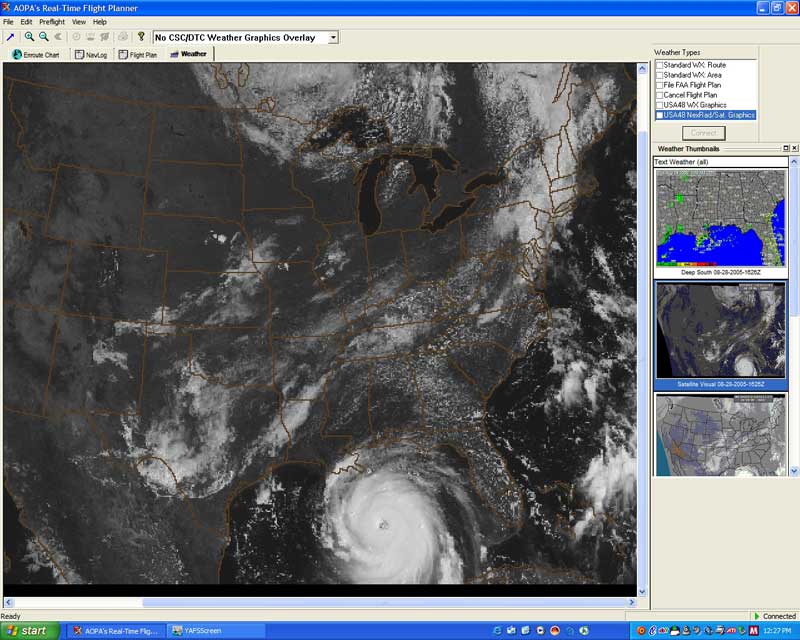Click the yellow help question mark icon

141,37
